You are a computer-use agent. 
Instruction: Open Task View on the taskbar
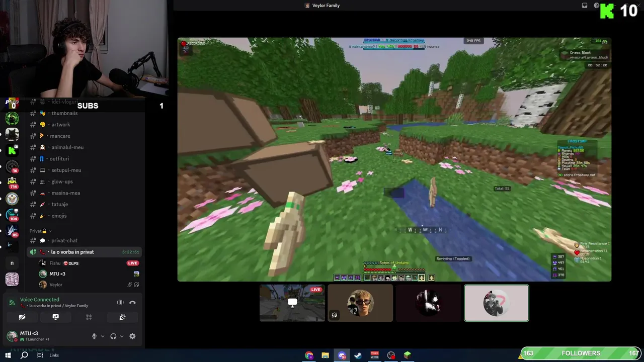pos(40,355)
